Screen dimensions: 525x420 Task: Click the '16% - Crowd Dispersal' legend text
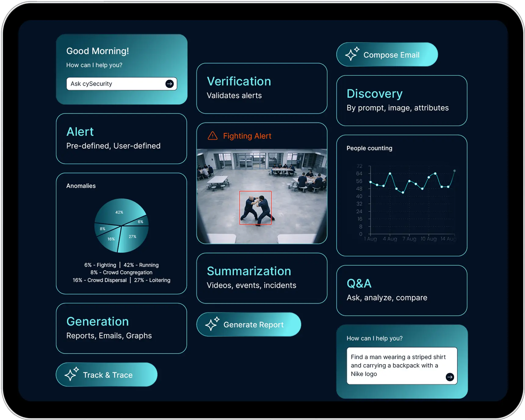pos(100,280)
